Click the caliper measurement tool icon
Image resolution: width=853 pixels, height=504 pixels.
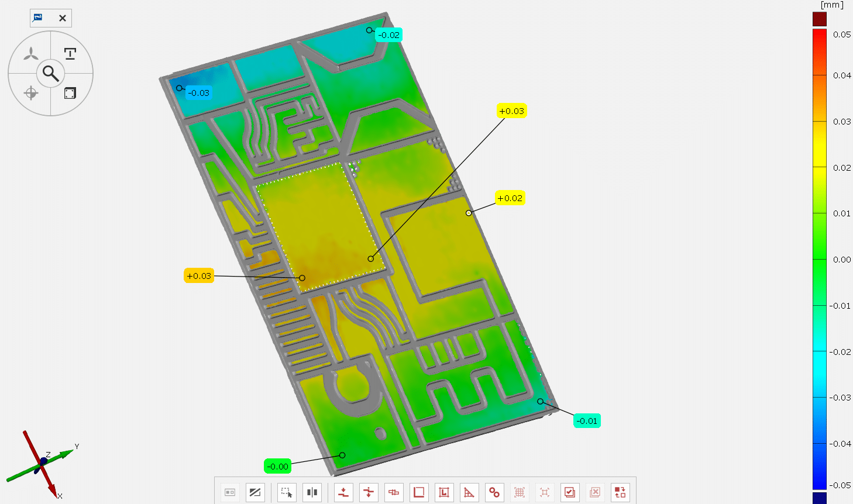[394, 492]
